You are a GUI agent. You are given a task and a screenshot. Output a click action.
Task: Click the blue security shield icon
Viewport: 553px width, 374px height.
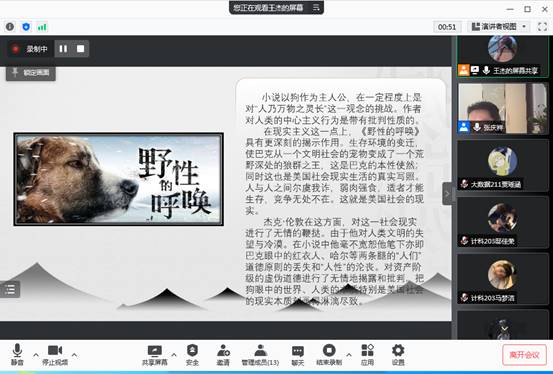(x=26, y=27)
